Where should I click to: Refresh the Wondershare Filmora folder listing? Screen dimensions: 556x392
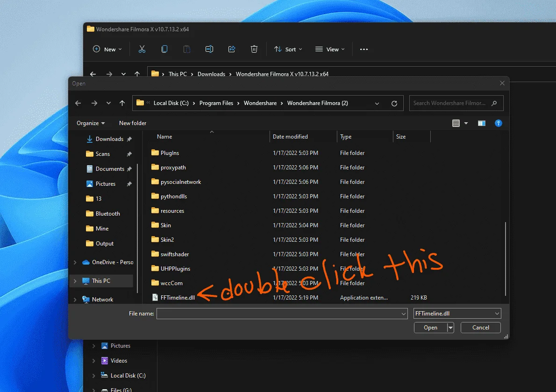[394, 104]
